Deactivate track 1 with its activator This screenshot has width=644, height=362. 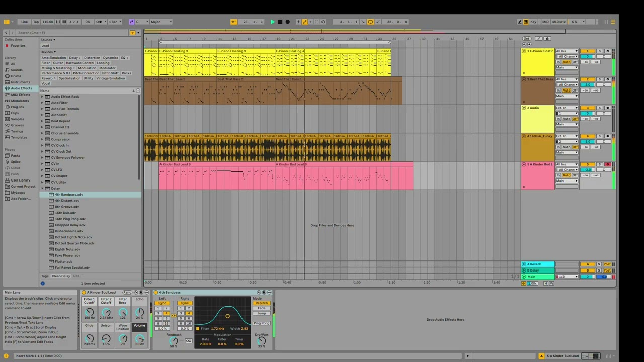coord(587,51)
